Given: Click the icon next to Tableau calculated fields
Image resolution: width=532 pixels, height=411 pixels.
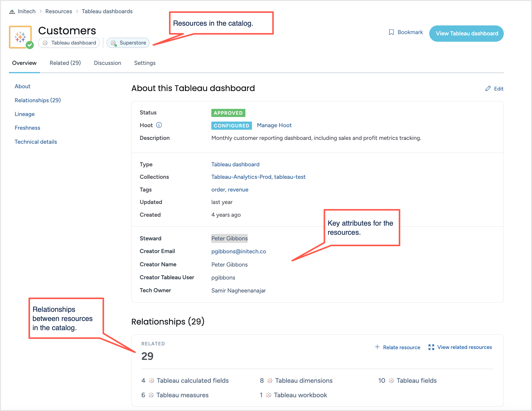Looking at the screenshot, I should click(x=152, y=380).
